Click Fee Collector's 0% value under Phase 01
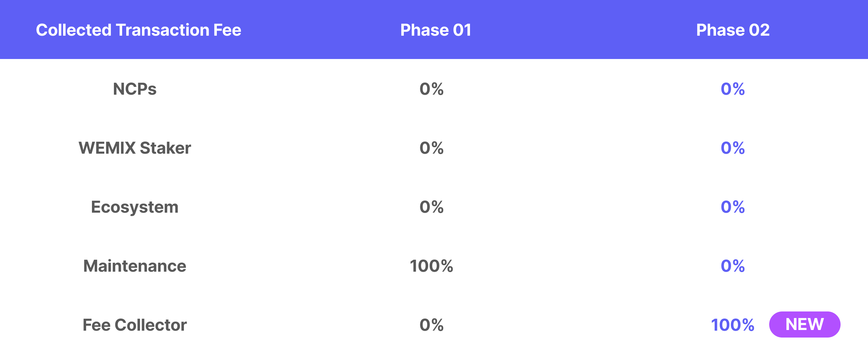This screenshot has width=868, height=354. pos(432,325)
